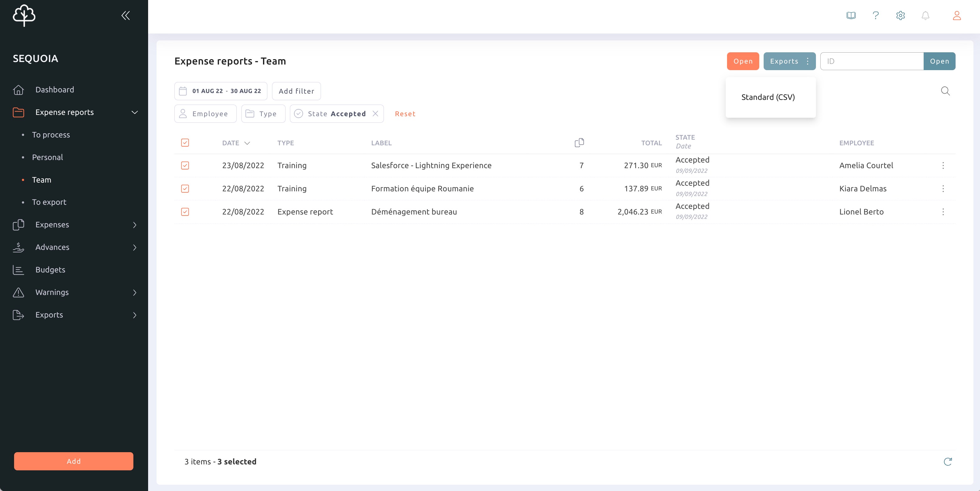Open row actions for Lionel Berto
The image size is (980, 491).
(943, 212)
